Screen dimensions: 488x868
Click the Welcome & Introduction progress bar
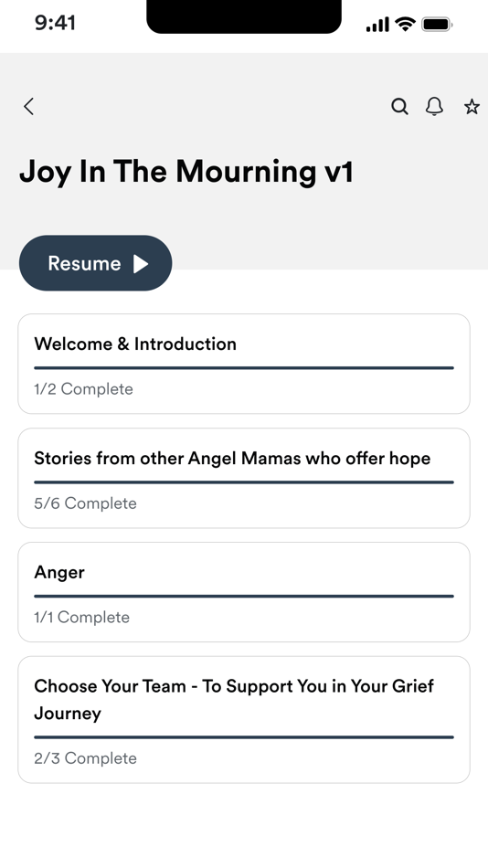(x=244, y=367)
